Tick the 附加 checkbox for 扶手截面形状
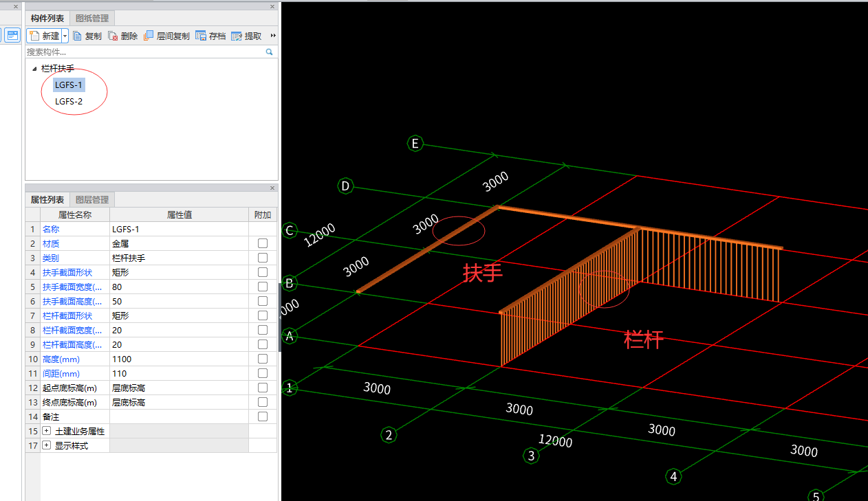 (x=263, y=272)
